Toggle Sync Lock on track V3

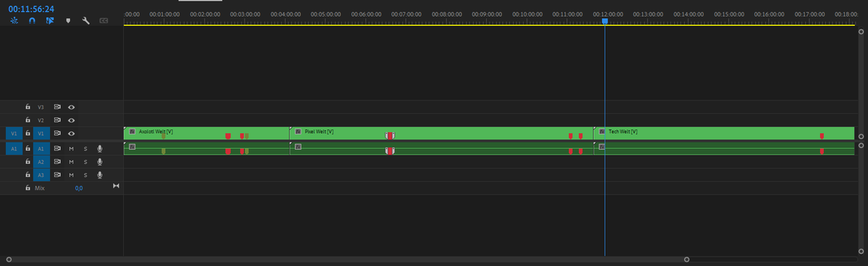click(x=58, y=106)
